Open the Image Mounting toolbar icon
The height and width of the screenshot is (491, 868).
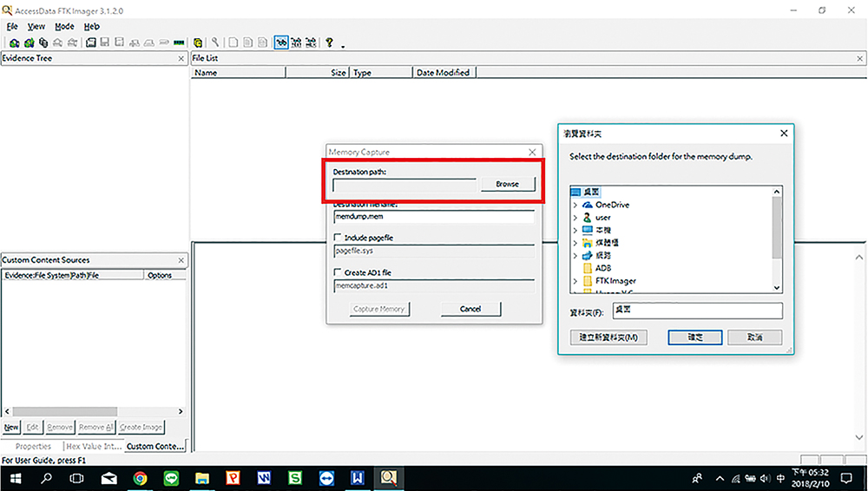tap(43, 43)
